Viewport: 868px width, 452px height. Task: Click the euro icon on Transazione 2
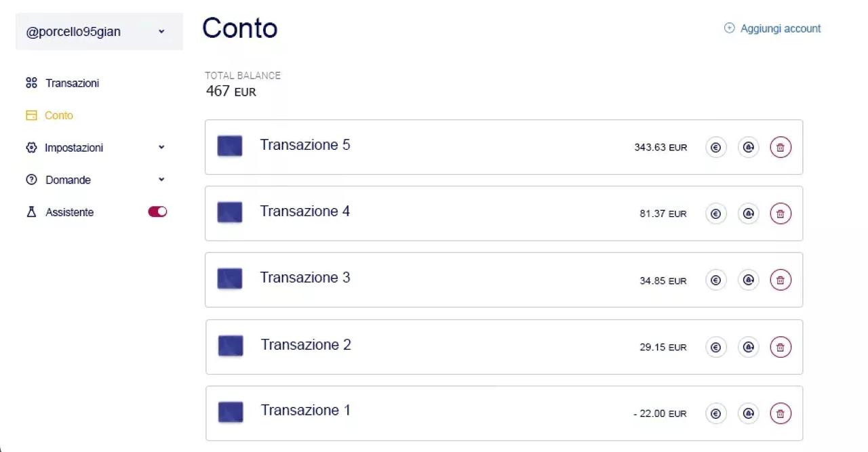click(x=715, y=347)
